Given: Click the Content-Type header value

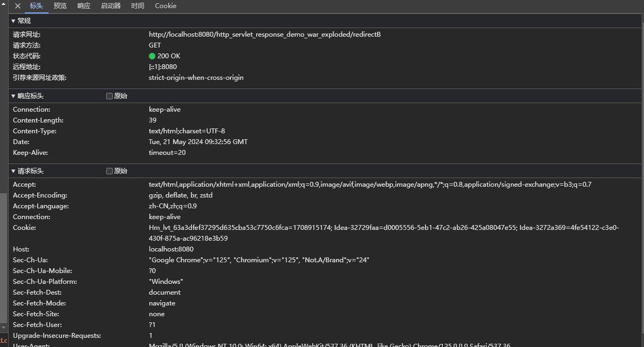Looking at the screenshot, I should (187, 131).
